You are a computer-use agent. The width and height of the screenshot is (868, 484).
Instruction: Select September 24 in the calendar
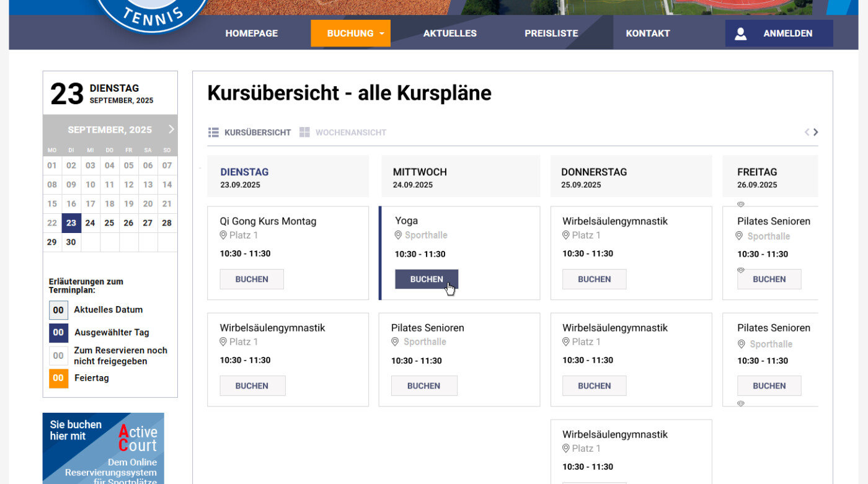(91, 222)
